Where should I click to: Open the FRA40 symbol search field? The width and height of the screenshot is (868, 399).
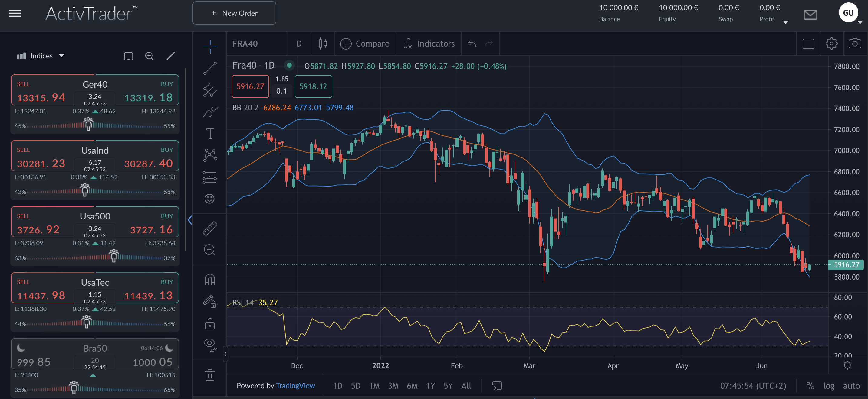[257, 44]
